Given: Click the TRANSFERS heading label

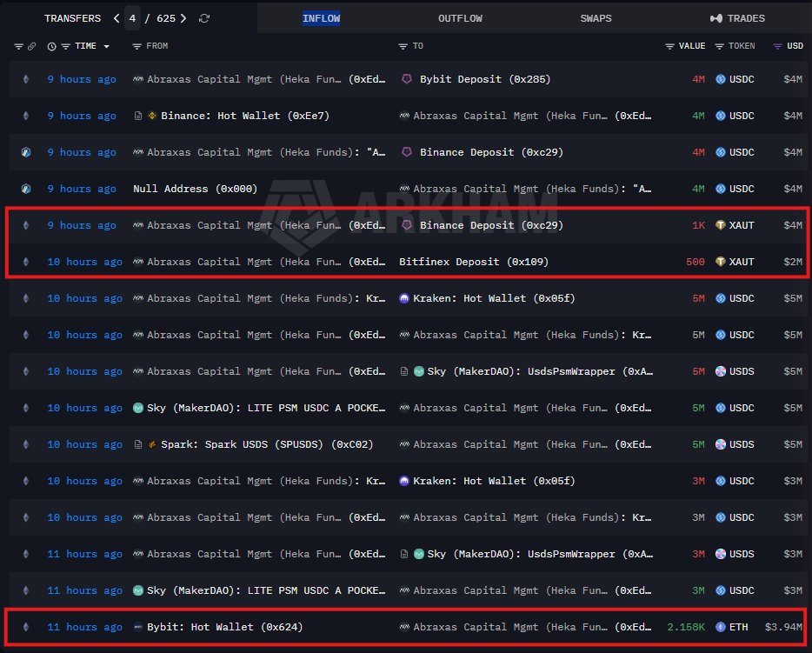Looking at the screenshot, I should click(x=72, y=18).
